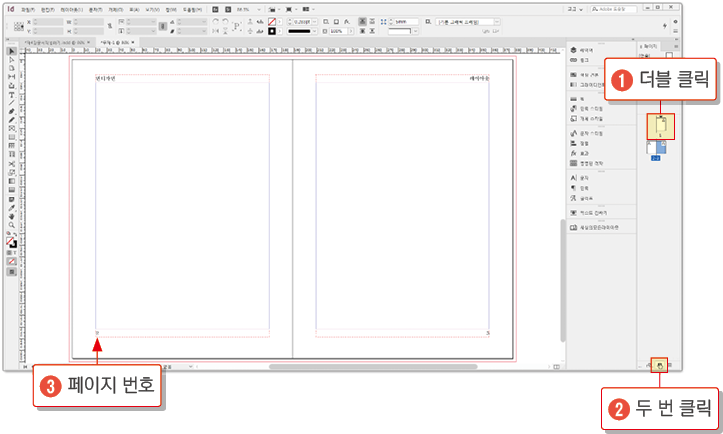Open the stroke weight dropdown

tap(314, 22)
